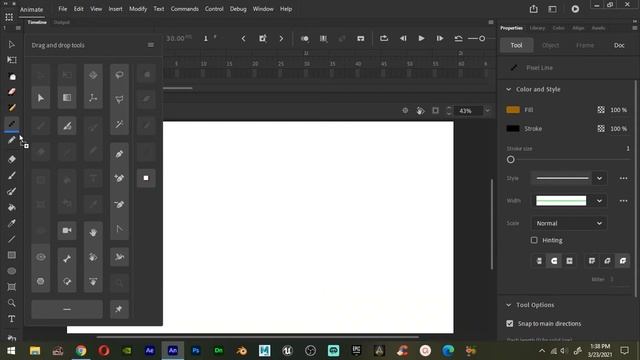Select the Pencil tool in left toolbar
Image resolution: width=640 pixels, height=360 pixels.
11,140
